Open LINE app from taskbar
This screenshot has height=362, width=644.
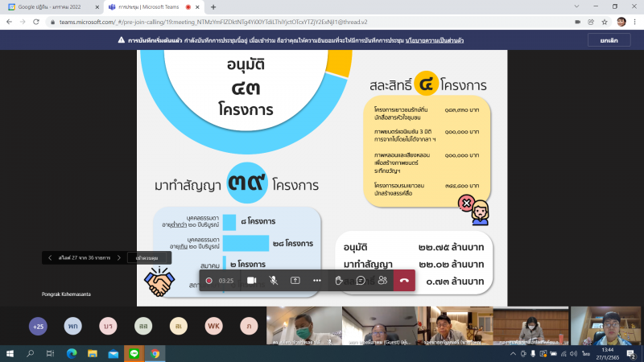(134, 353)
